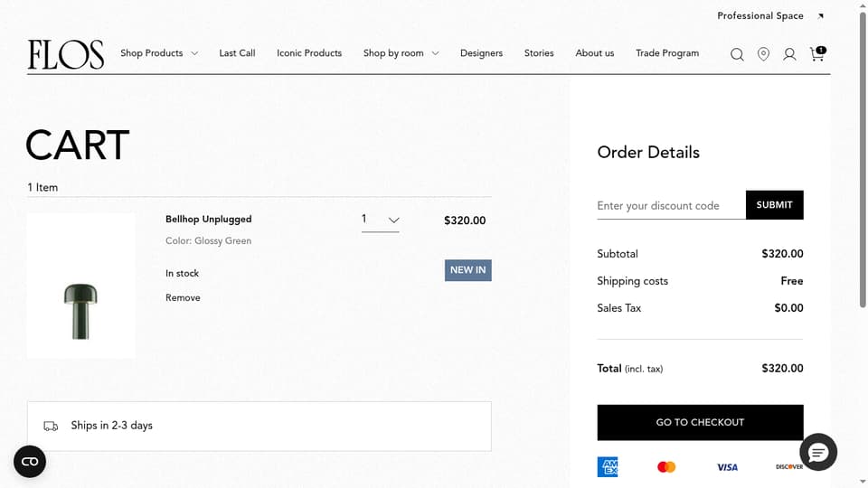Click the Mastercard payment icon
Image resolution: width=868 pixels, height=488 pixels.
[666, 467]
